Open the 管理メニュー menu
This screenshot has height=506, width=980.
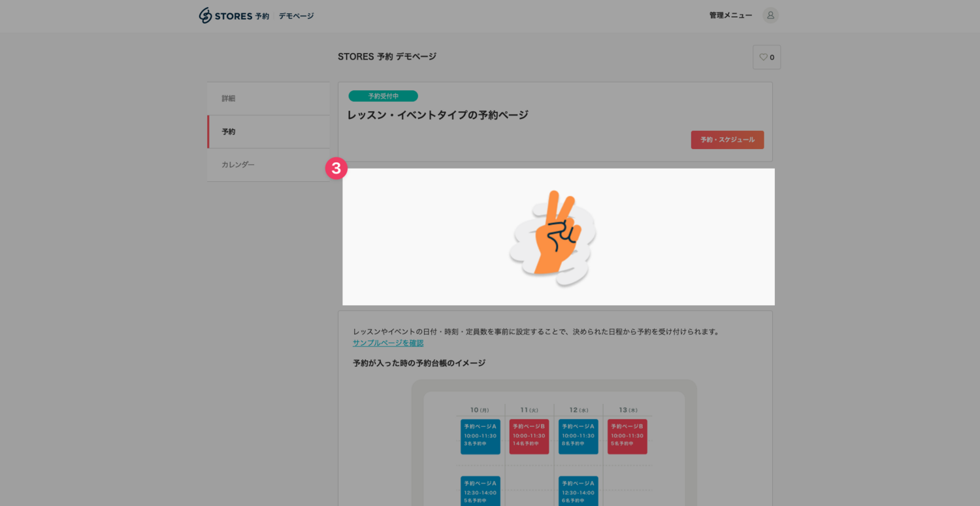(730, 16)
